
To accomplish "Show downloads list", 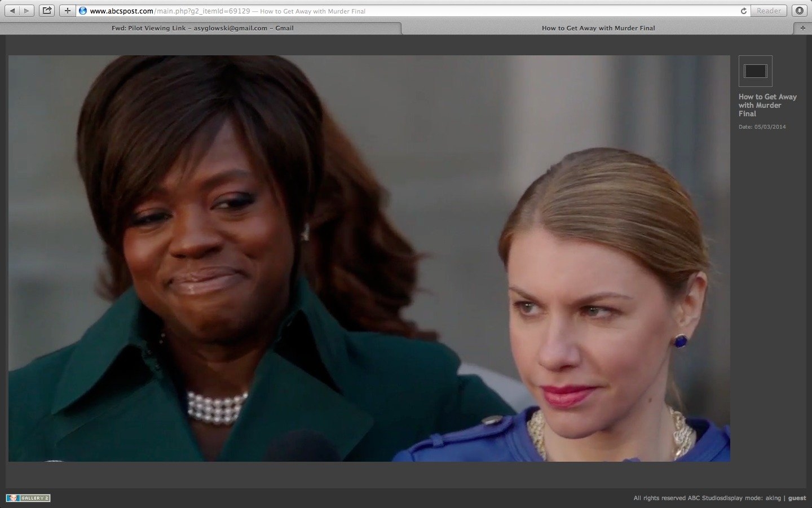I will tap(800, 11).
